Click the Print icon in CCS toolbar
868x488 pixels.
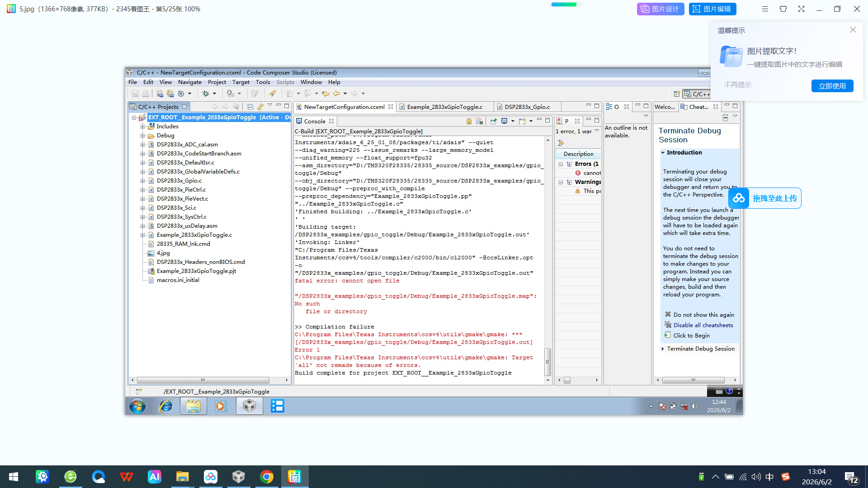(x=146, y=94)
